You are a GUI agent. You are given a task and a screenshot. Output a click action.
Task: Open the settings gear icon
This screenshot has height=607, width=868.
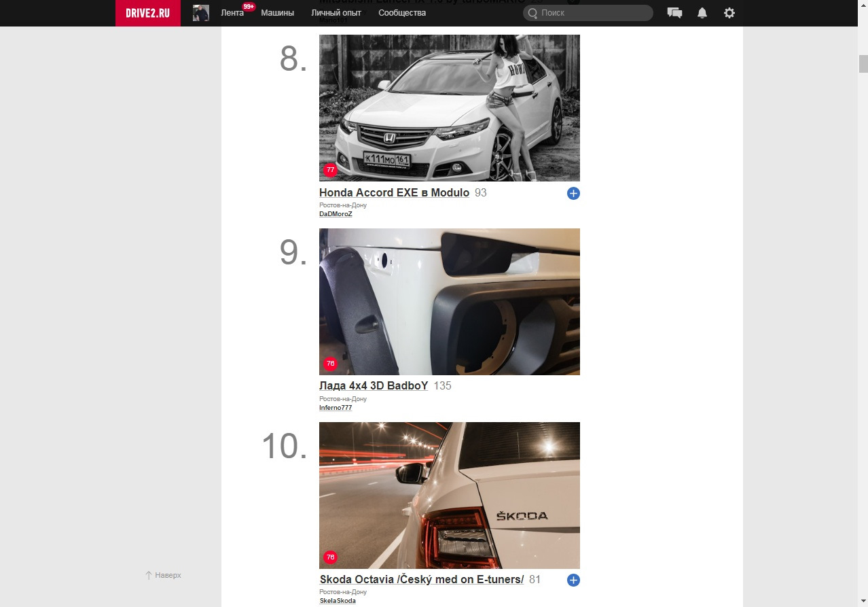click(729, 13)
